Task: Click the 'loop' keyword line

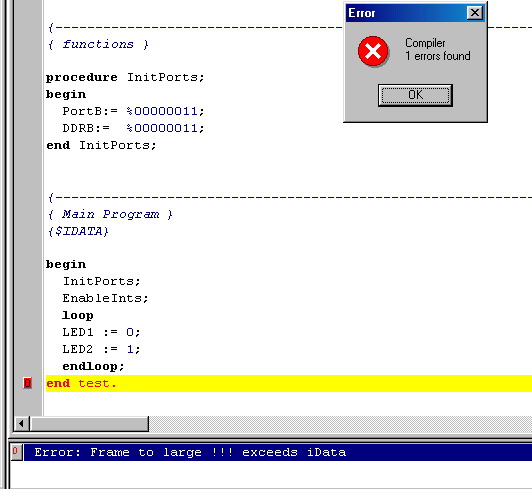Action: tap(78, 315)
